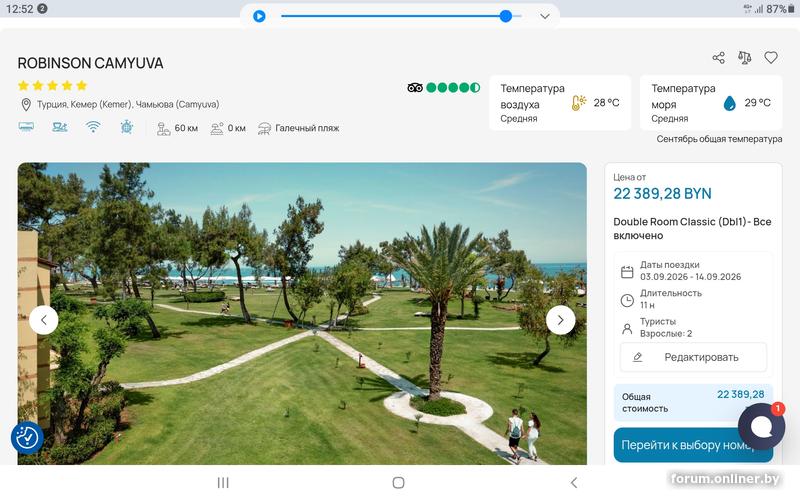The image size is (800, 500).
Task: Click Перейти к выбору номера button
Action: click(693, 445)
